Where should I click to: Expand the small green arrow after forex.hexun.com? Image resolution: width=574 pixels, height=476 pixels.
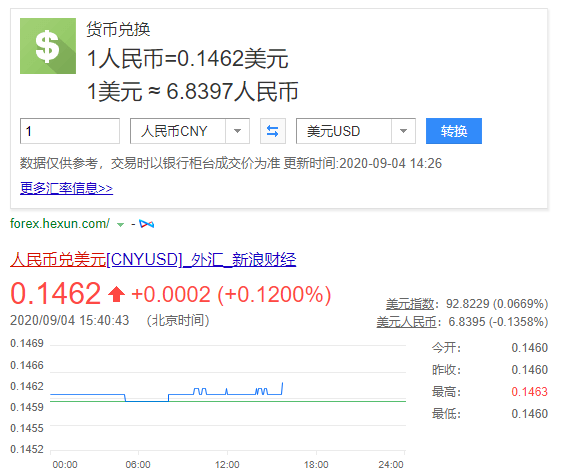point(120,224)
